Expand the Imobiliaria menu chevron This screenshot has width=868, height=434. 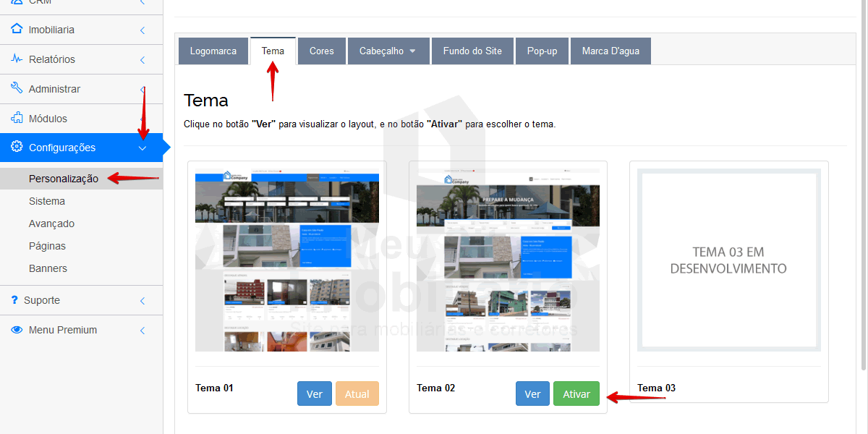coord(142,30)
